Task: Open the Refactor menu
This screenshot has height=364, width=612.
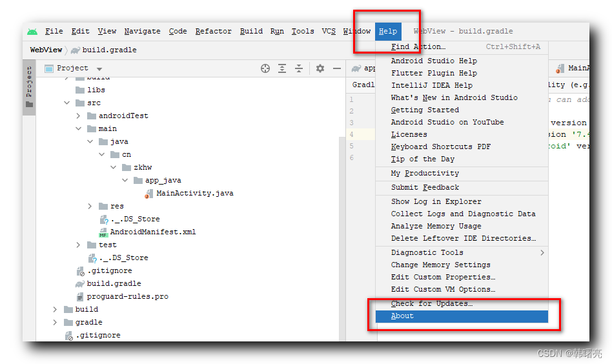Action: pos(213,31)
